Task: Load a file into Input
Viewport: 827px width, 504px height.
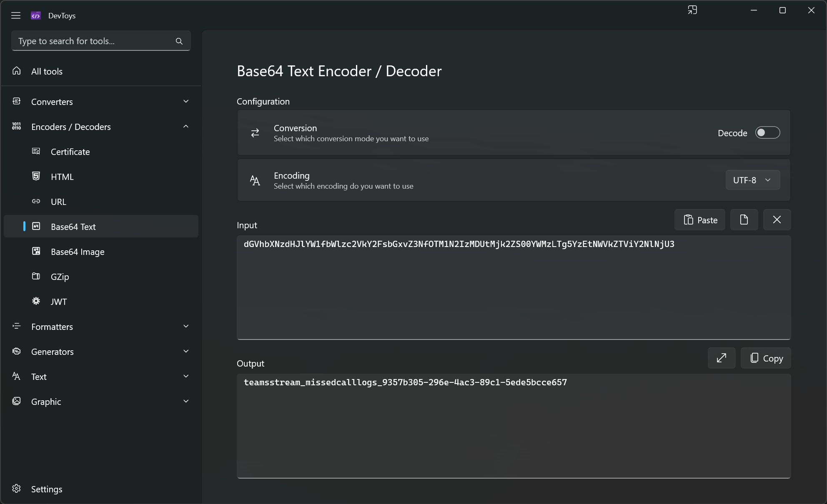Action: click(744, 220)
